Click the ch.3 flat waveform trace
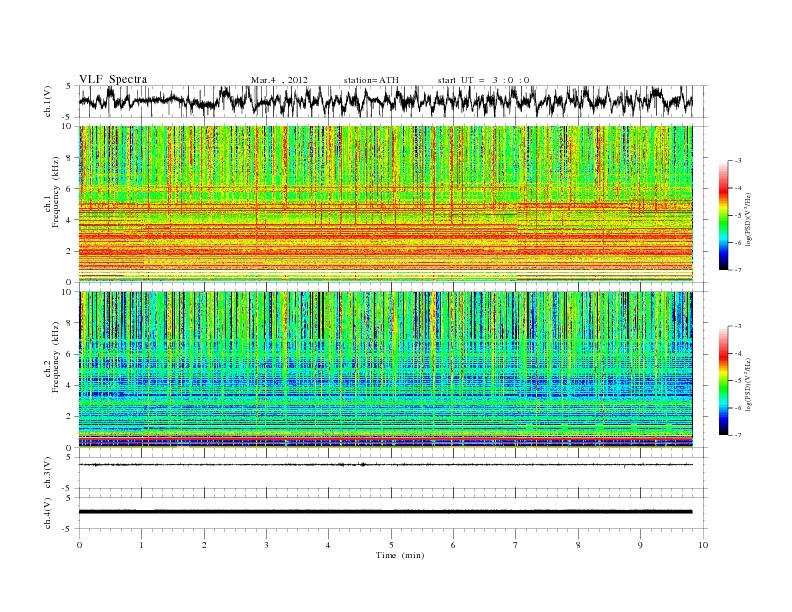792x612 pixels. coord(385,465)
